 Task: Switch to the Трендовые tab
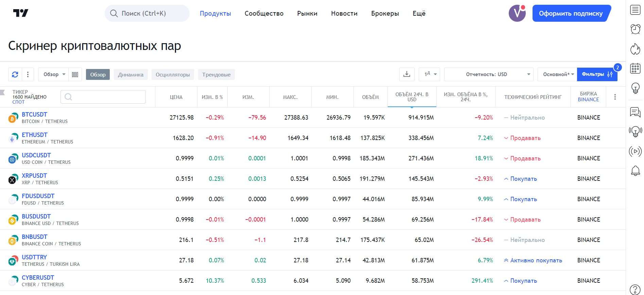tap(216, 74)
